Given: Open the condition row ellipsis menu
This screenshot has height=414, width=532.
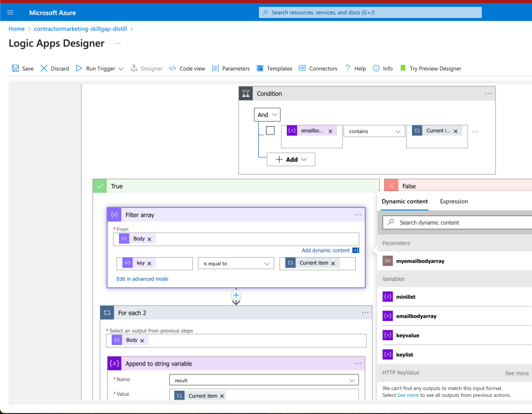Looking at the screenshot, I should [x=475, y=131].
